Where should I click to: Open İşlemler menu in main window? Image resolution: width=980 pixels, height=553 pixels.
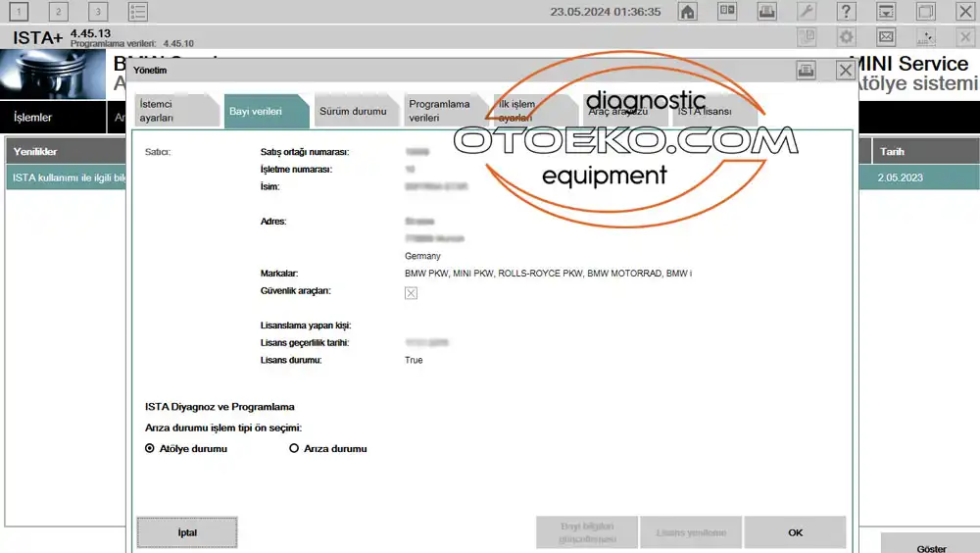(53, 117)
